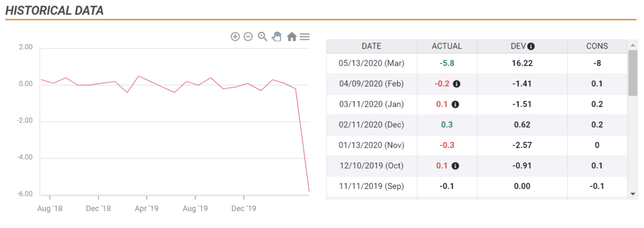Click the table scrollbar up arrow

click(x=633, y=45)
